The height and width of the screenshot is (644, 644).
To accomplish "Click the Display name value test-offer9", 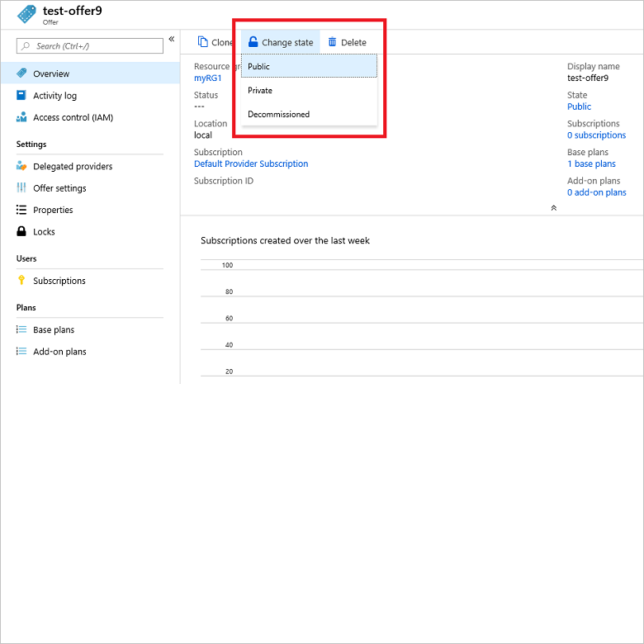I will [588, 78].
